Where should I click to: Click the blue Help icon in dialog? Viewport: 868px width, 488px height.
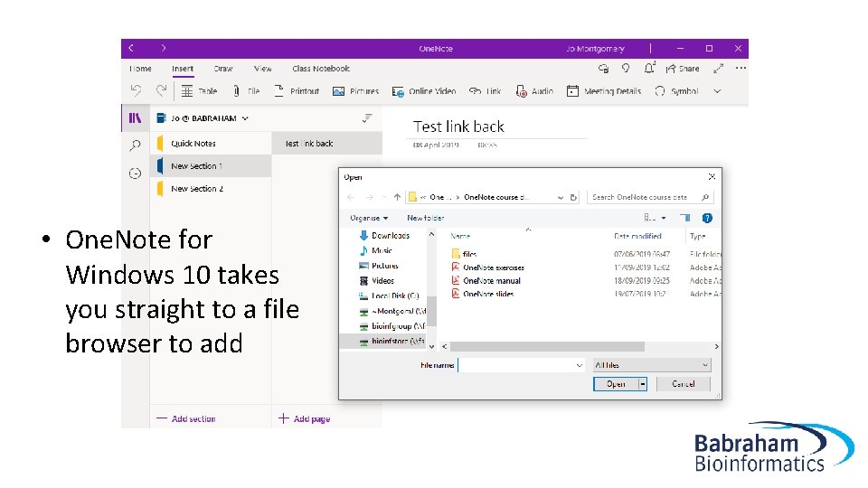pyautogui.click(x=707, y=218)
